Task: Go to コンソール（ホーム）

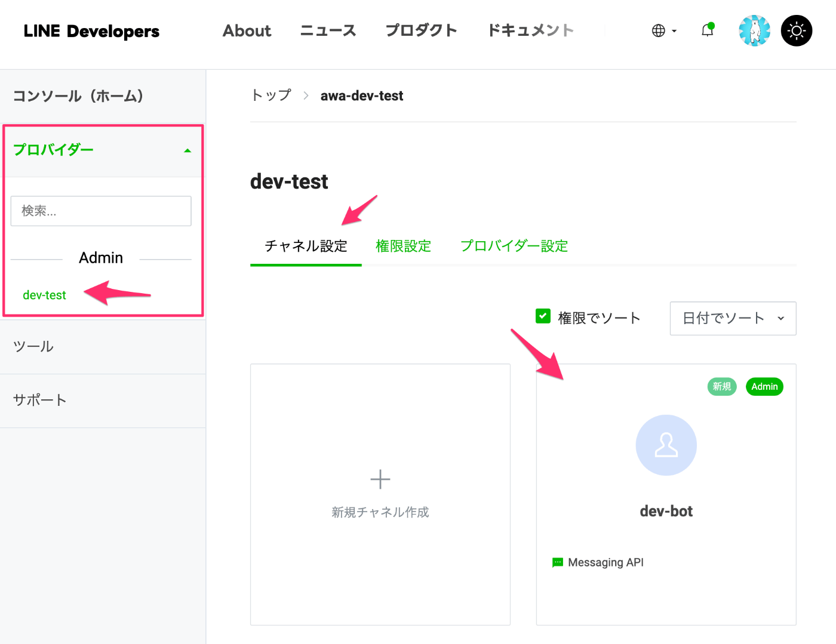Action: click(x=78, y=95)
